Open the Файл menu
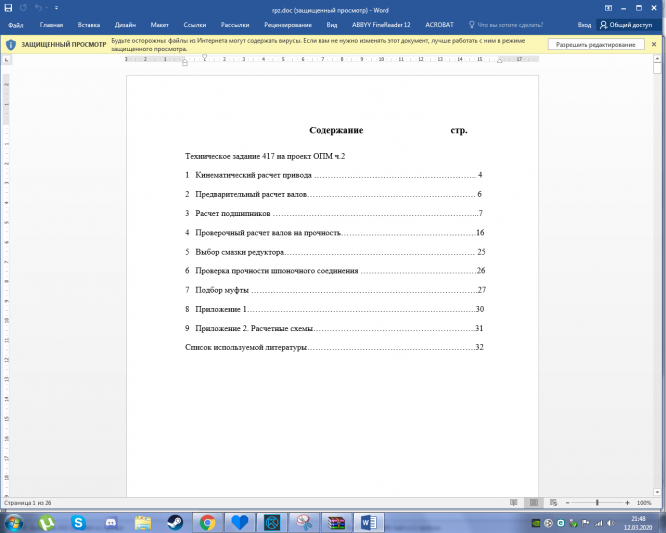The height and width of the screenshot is (533, 666). click(16, 25)
